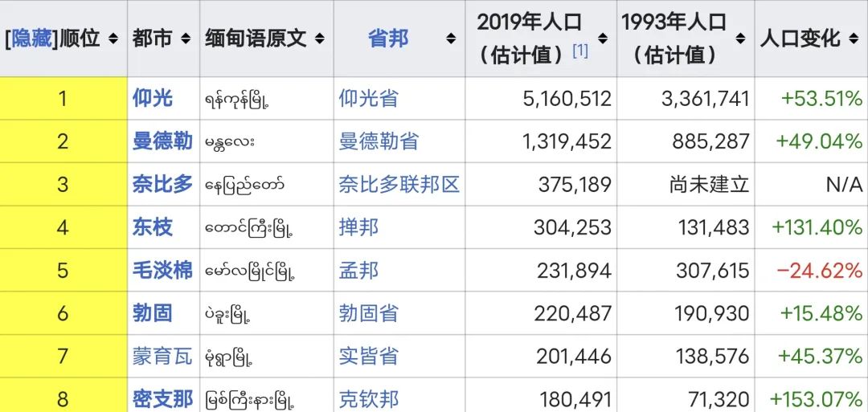The width and height of the screenshot is (868, 412).
Task: Sort table by 顺位 rank arrows
Action: tap(113, 39)
